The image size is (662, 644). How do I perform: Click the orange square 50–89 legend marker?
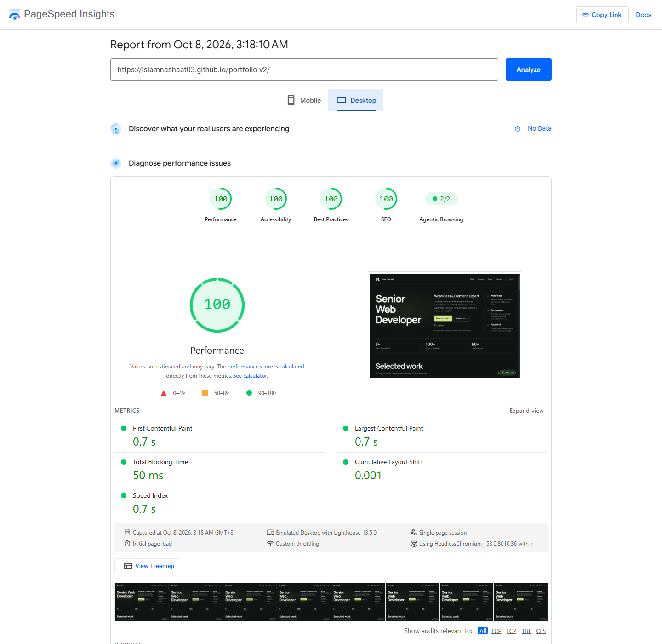(205, 393)
